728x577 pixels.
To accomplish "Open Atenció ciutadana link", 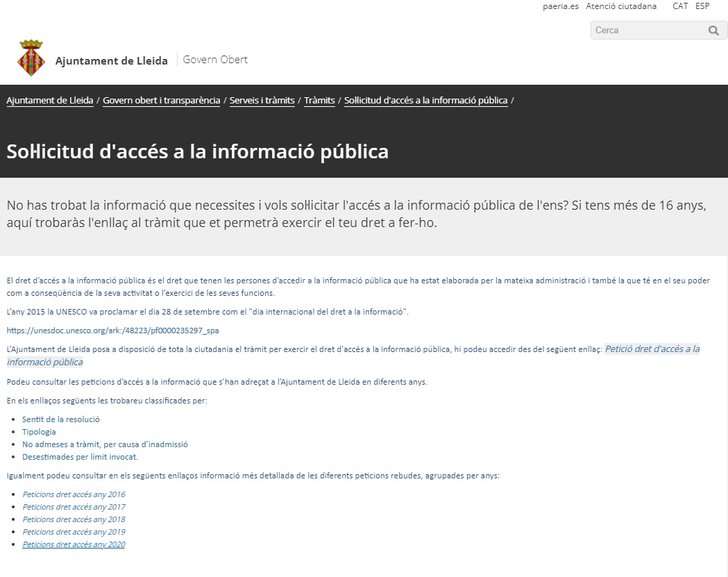I will (x=621, y=6).
